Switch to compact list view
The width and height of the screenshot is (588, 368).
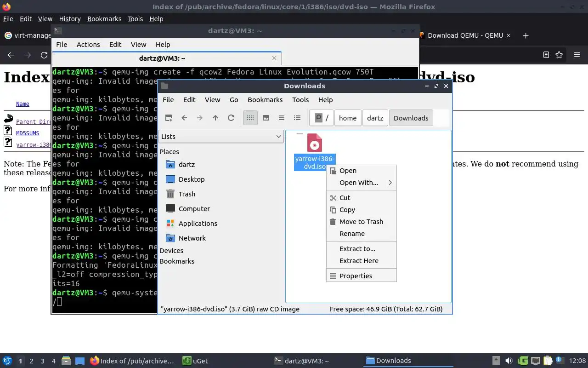point(282,118)
